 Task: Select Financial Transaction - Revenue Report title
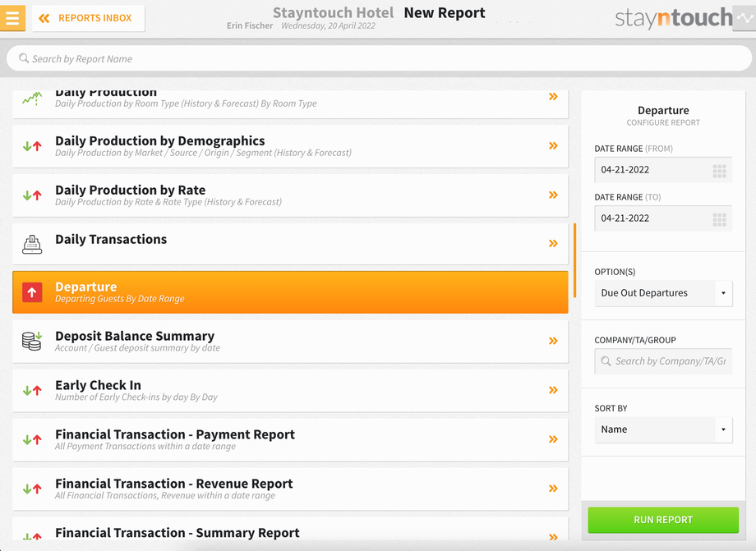tap(173, 483)
